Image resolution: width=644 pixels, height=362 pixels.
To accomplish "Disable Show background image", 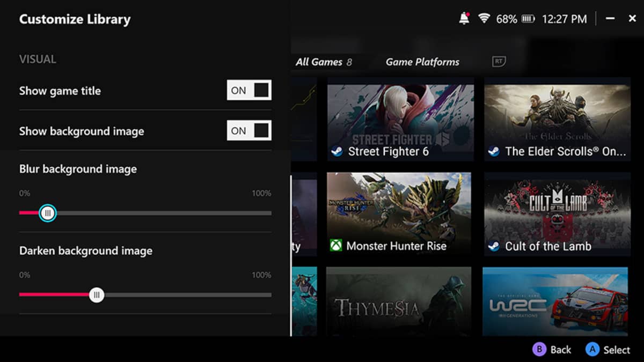I will click(x=248, y=130).
